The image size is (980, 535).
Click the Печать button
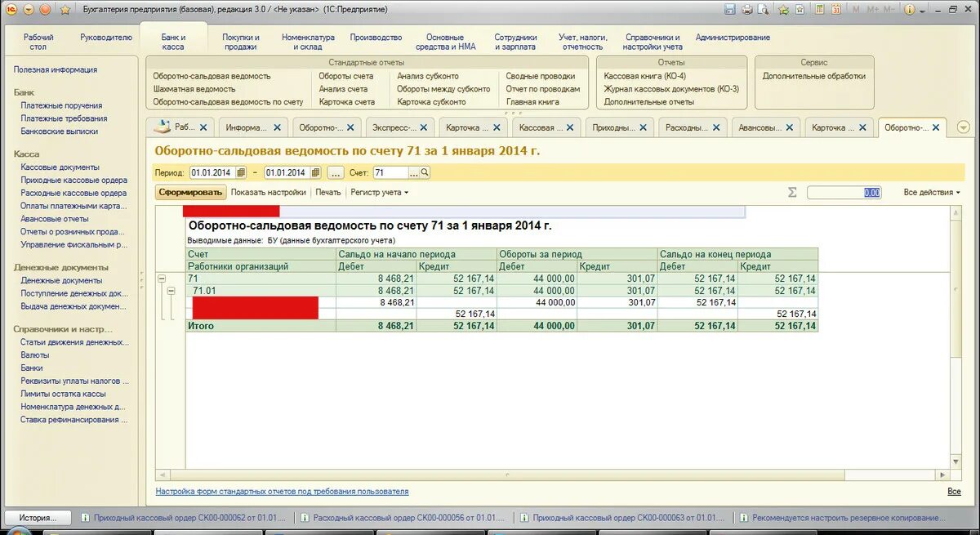pos(328,192)
